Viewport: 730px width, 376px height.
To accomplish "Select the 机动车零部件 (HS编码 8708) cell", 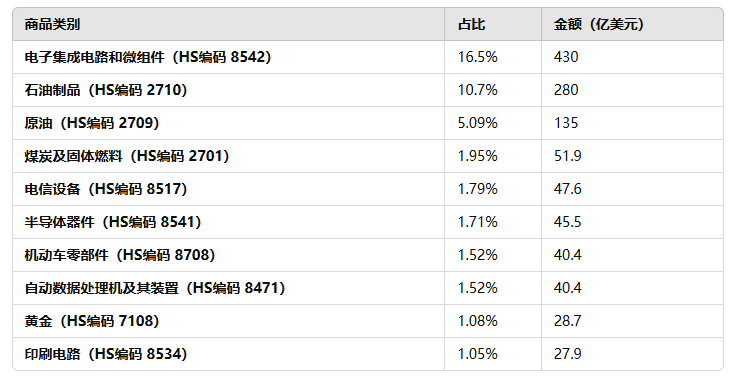I will pyautogui.click(x=228, y=255).
